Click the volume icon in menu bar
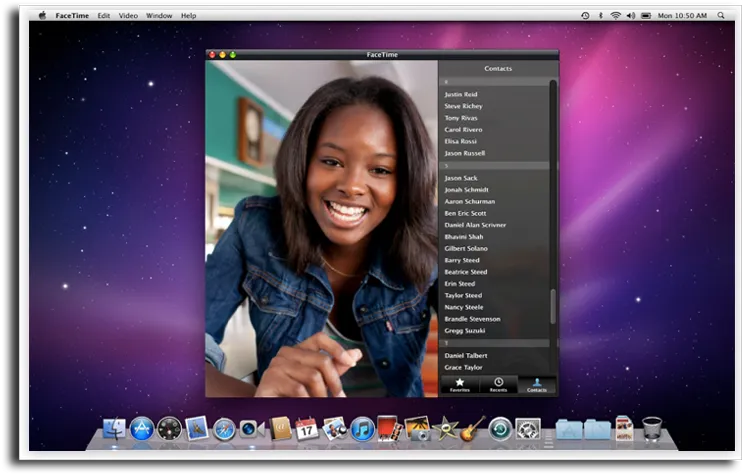742x474 pixels. point(631,16)
